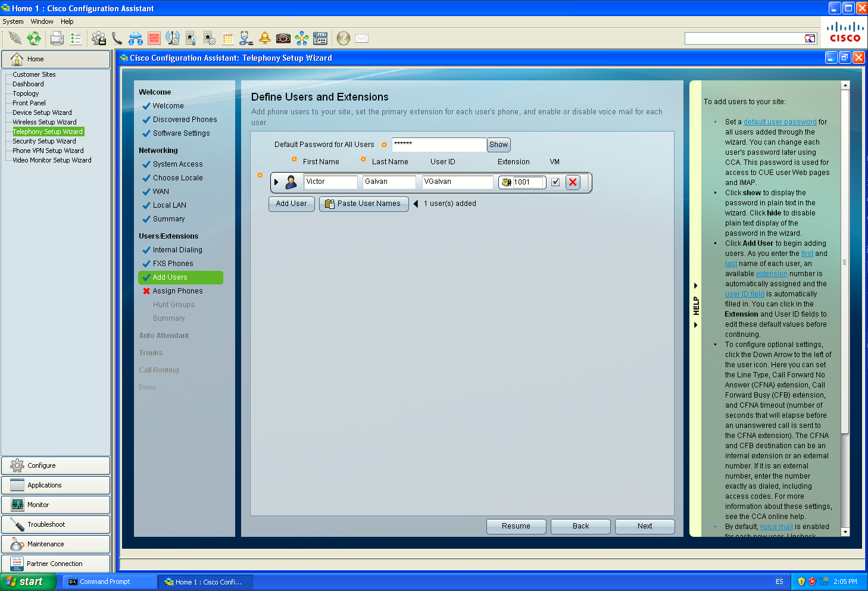Viewport: 868px width, 591px height.
Task: Select Dashboard in the Home tree
Action: [28, 84]
